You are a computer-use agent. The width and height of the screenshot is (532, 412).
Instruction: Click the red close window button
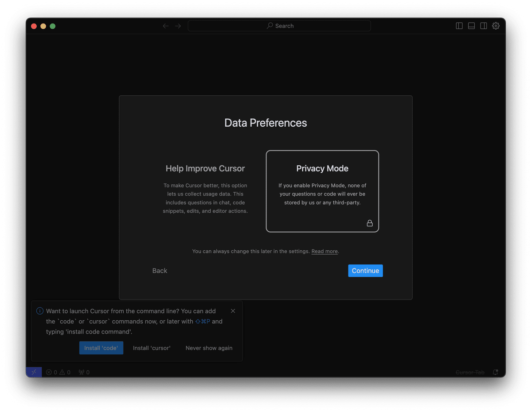(34, 26)
